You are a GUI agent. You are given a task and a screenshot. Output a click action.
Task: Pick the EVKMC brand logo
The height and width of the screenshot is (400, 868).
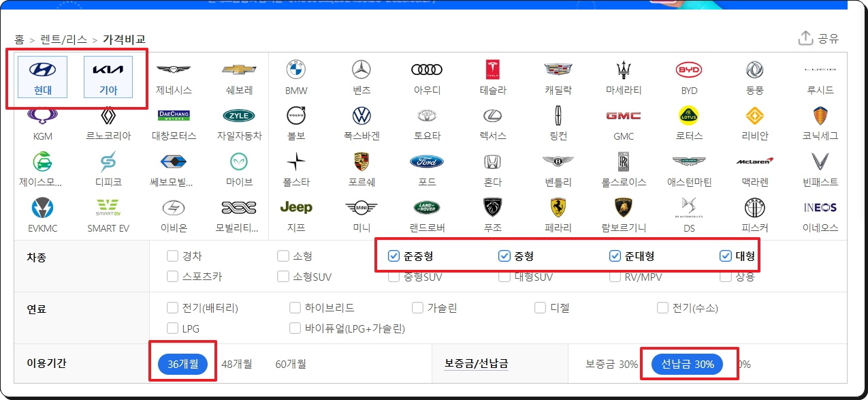point(42,207)
